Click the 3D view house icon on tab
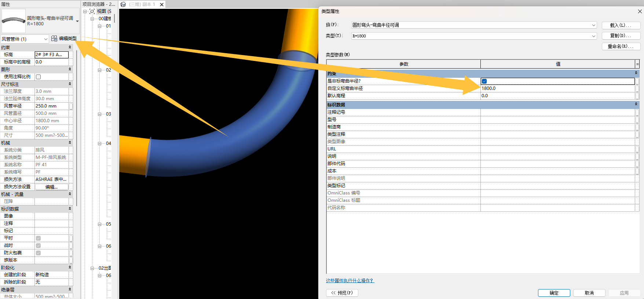This screenshot has height=299, width=644. tap(123, 4)
